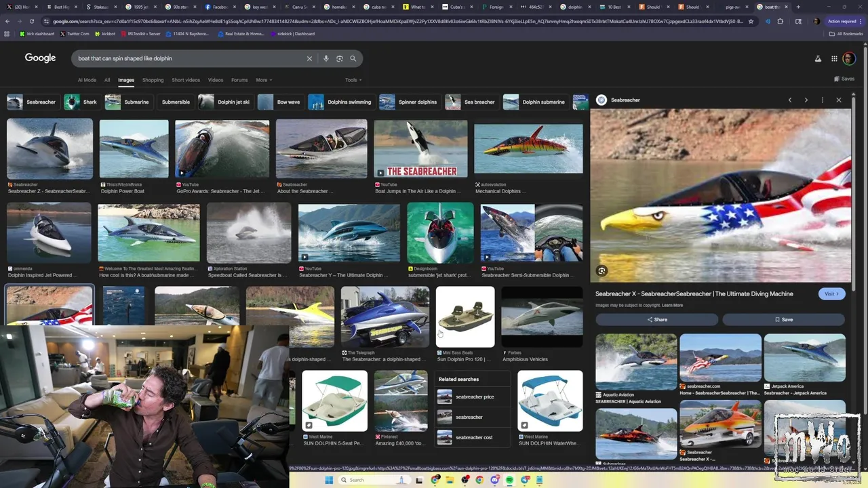The height and width of the screenshot is (488, 868).
Task: Filter images by Submarine chip
Action: click(127, 102)
